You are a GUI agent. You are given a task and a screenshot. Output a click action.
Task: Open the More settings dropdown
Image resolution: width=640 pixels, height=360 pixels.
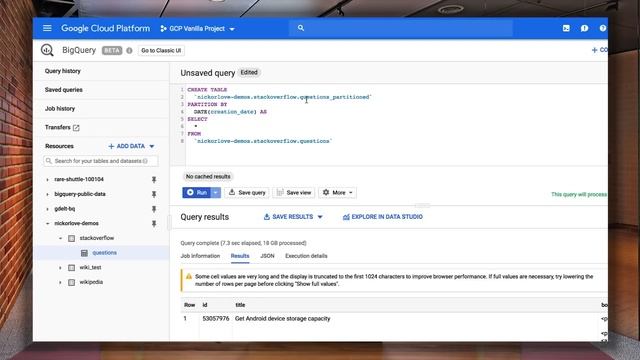tap(338, 193)
